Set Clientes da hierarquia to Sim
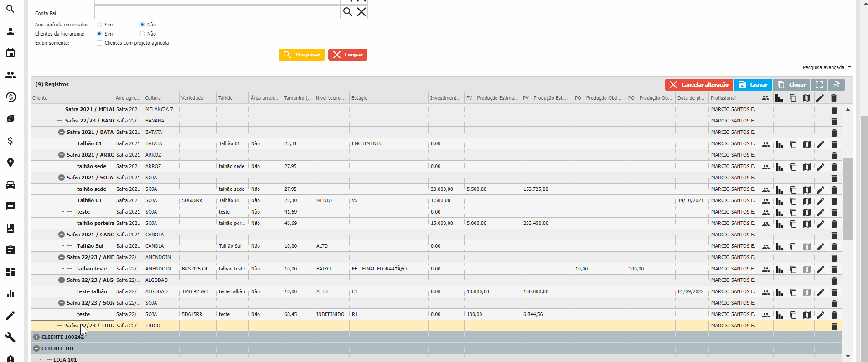Image resolution: width=868 pixels, height=362 pixels. [99, 34]
